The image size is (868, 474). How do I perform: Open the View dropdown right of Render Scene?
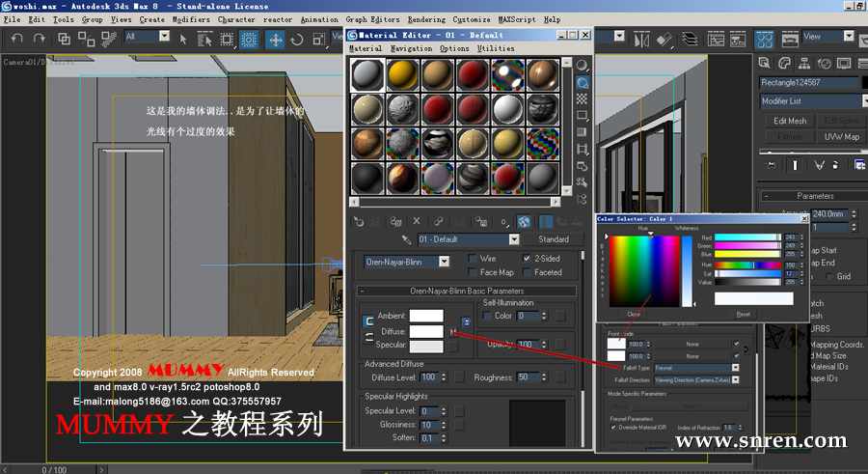point(849,37)
